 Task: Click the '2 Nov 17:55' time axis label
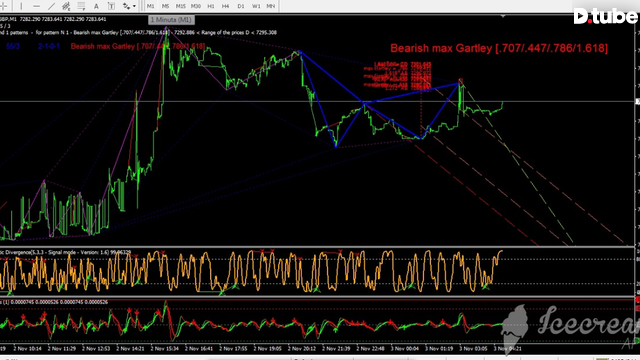click(233, 349)
